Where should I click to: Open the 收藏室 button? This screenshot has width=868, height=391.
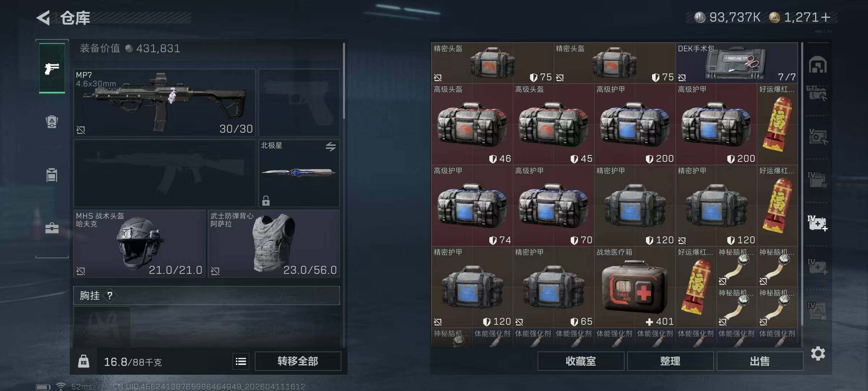pos(581,361)
